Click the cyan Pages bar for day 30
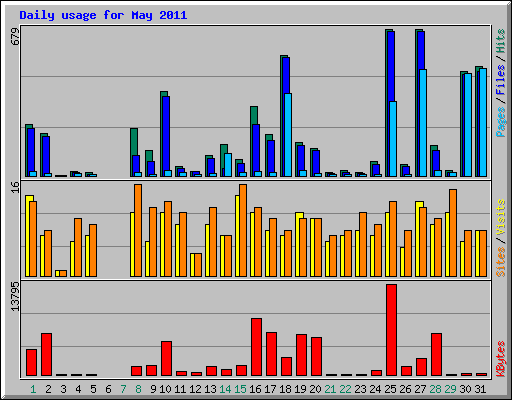This screenshot has width=512, height=400. point(468,125)
